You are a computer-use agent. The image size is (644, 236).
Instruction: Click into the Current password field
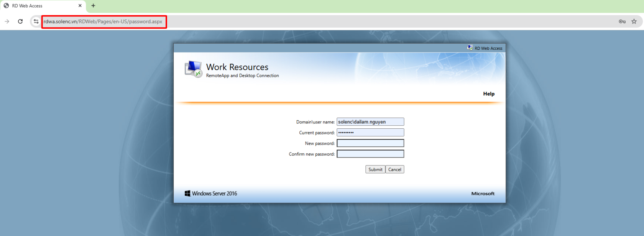click(370, 133)
